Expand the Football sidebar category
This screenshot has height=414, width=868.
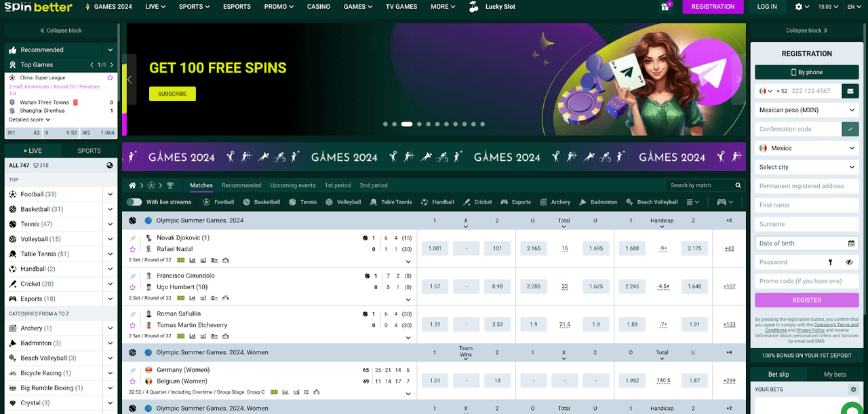pos(110,194)
